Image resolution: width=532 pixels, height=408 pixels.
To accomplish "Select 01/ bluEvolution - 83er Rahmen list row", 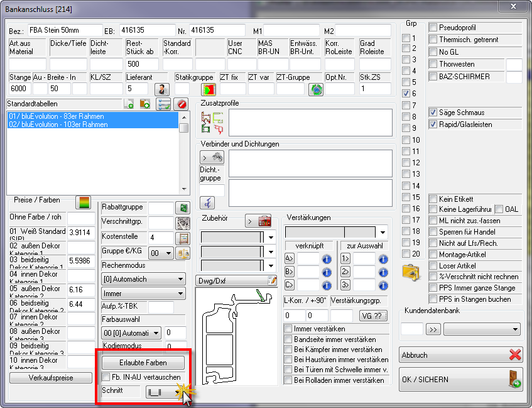I will pyautogui.click(x=92, y=116).
